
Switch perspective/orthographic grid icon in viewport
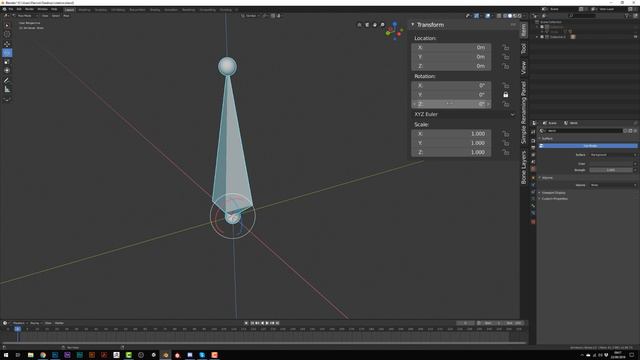(359, 25)
